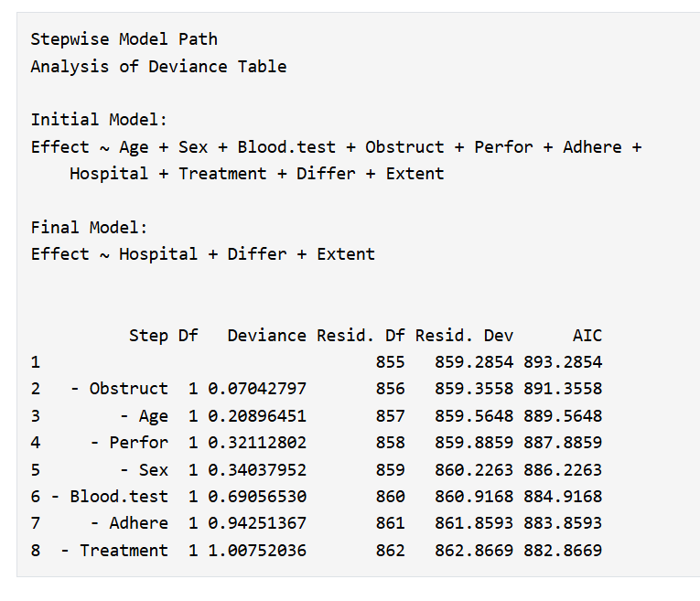Click 'Hospital' in the final model formula
700x601 pixels.
(x=158, y=254)
